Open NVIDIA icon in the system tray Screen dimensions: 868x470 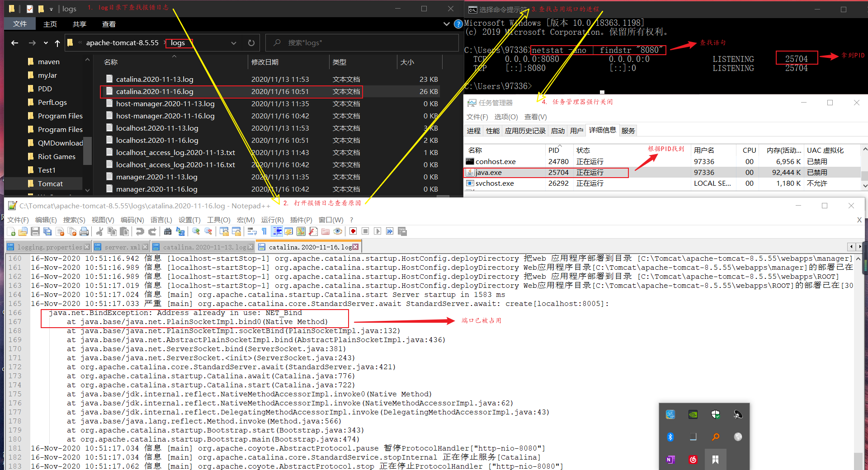[x=693, y=414]
